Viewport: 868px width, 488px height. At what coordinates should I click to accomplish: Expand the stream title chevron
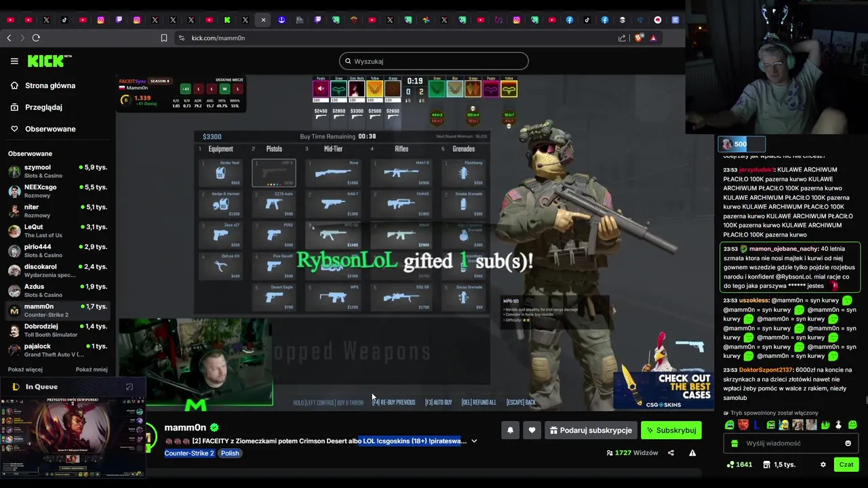tap(474, 441)
